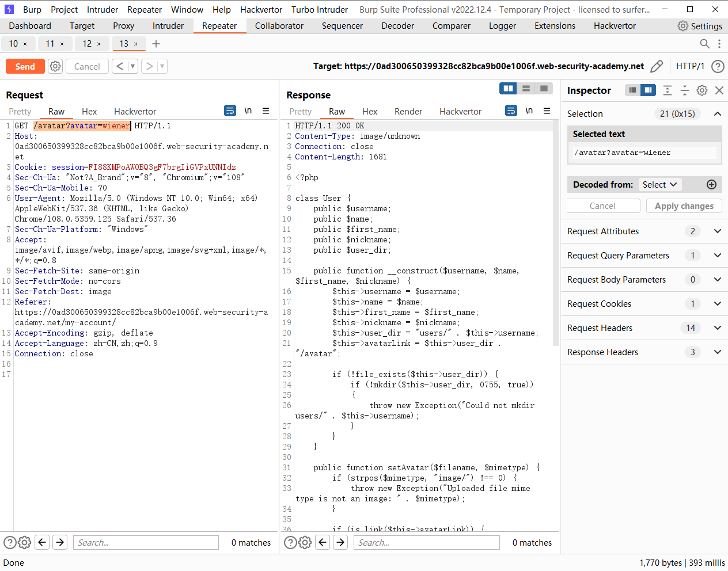Select HTTP/1 protocol label
The width and height of the screenshot is (728, 571).
(x=690, y=66)
